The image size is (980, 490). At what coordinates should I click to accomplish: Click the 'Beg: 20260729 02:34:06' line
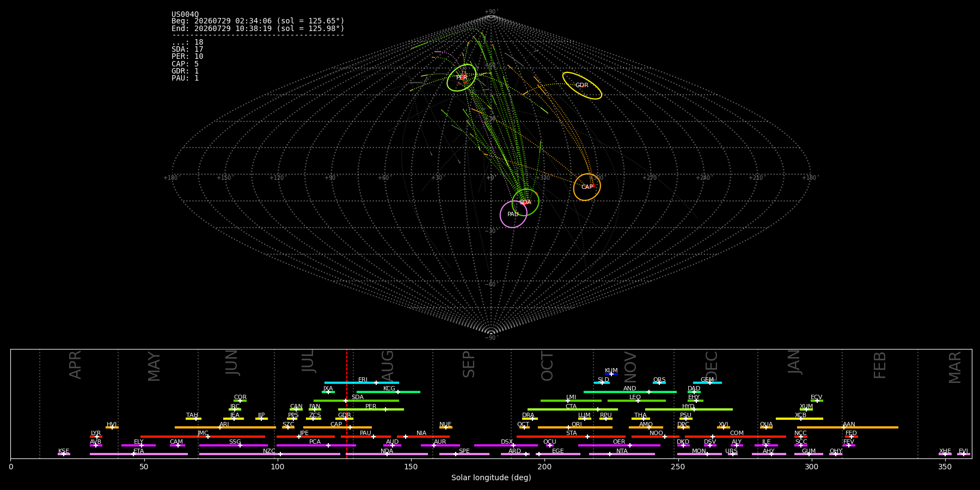click(258, 21)
